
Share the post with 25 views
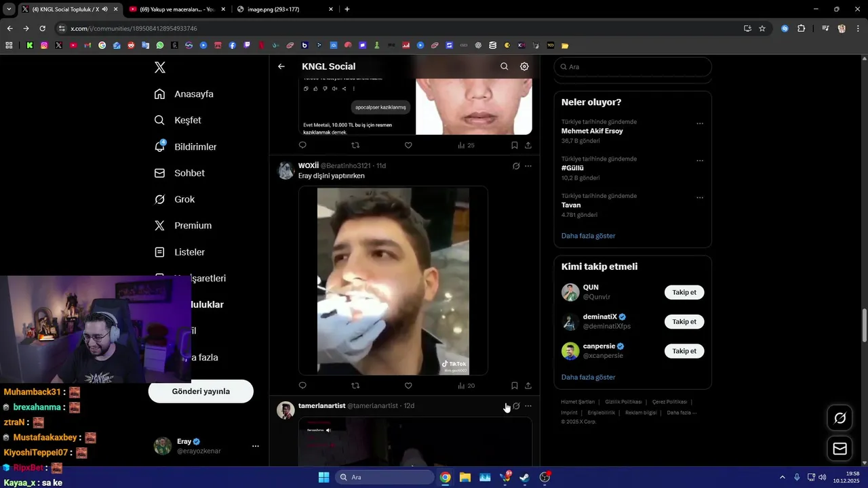click(528, 145)
